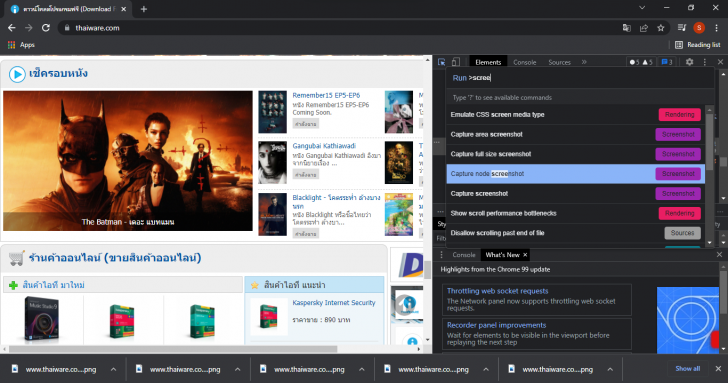Image resolution: width=728 pixels, height=383 pixels.
Task: Open new browser tab
Action: 143,9
